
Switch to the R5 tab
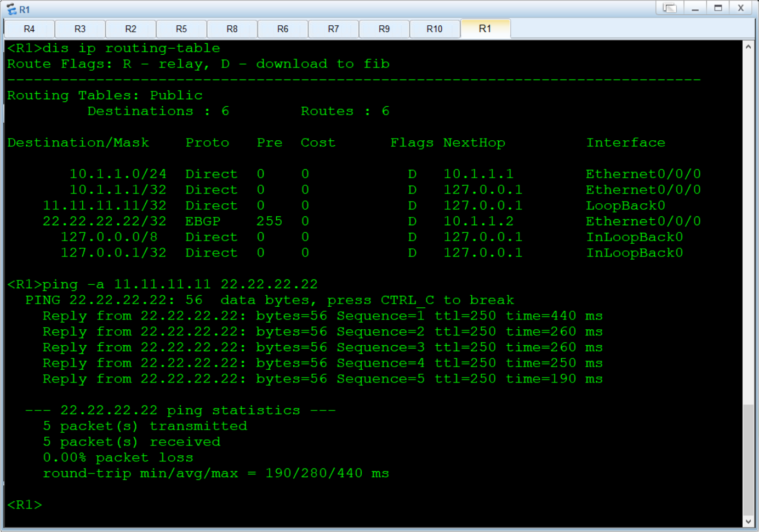(x=181, y=28)
